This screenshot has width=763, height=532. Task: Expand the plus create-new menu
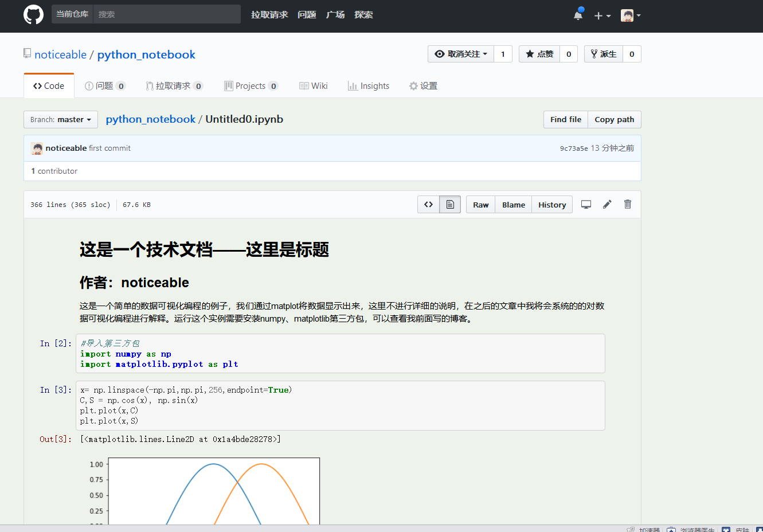pos(602,16)
